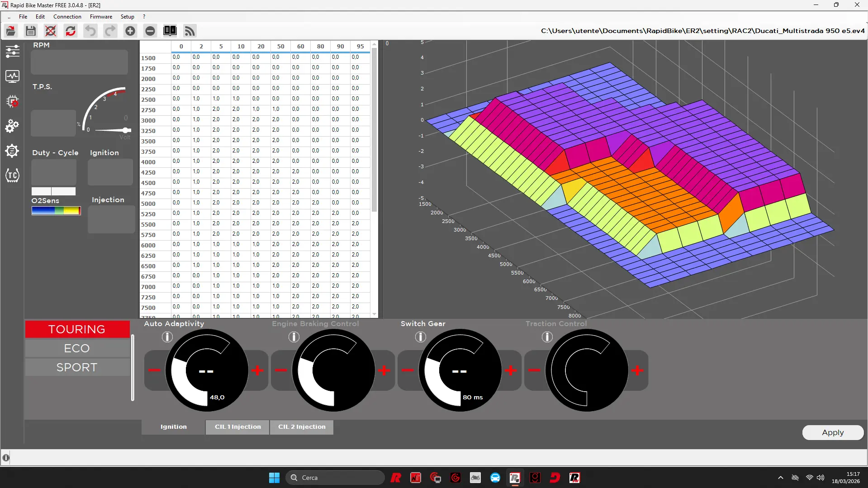Decrease Auto Adaptivity with the minus button
868x488 pixels.
(x=155, y=370)
